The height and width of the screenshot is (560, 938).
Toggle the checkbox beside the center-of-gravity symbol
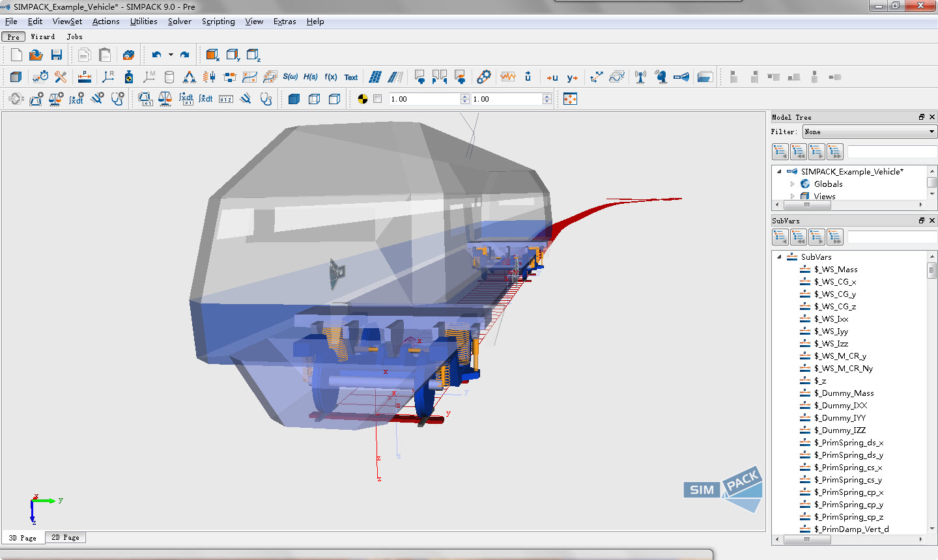(378, 99)
